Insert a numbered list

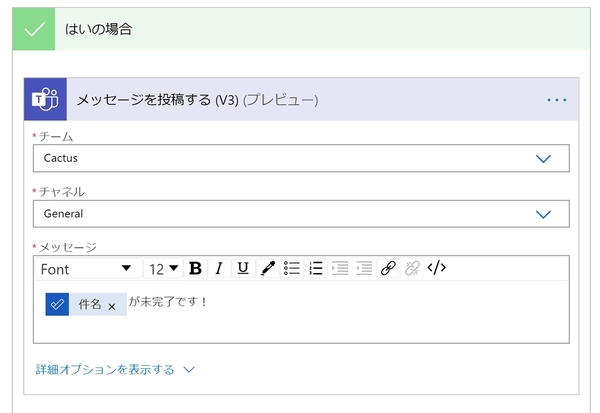316,268
